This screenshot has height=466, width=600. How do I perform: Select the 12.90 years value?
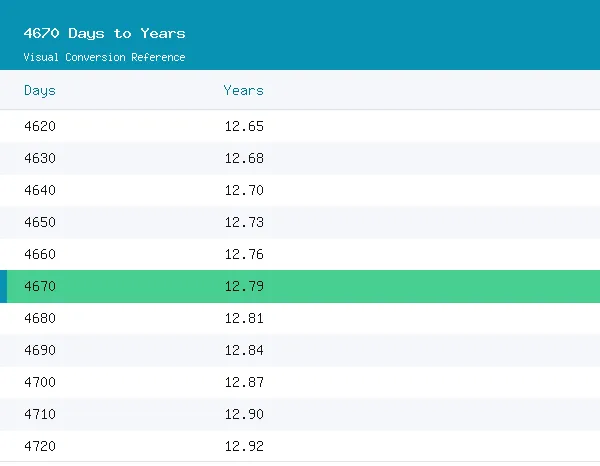[244, 414]
